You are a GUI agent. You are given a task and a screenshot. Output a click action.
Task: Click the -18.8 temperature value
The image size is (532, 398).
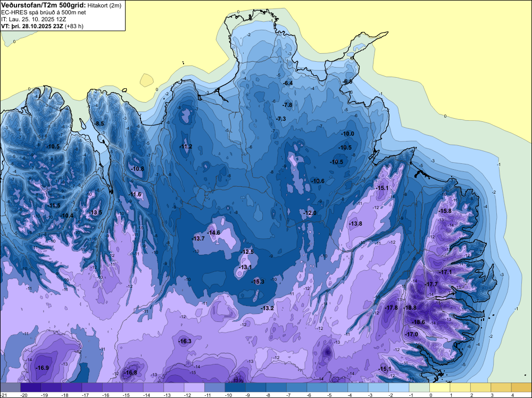(410, 308)
